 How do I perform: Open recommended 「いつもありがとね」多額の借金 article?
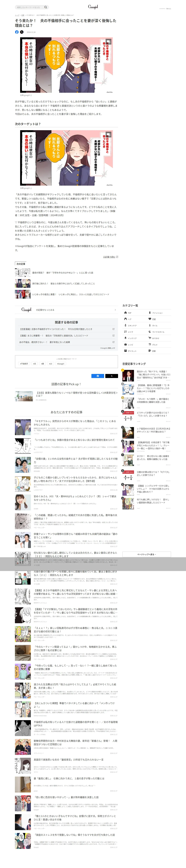(x=66, y=446)
